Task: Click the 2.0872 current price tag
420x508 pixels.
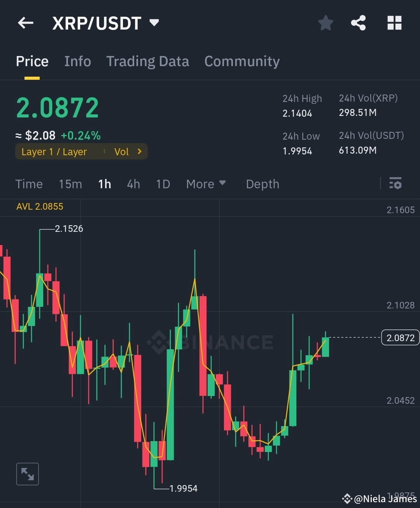Action: tap(400, 337)
